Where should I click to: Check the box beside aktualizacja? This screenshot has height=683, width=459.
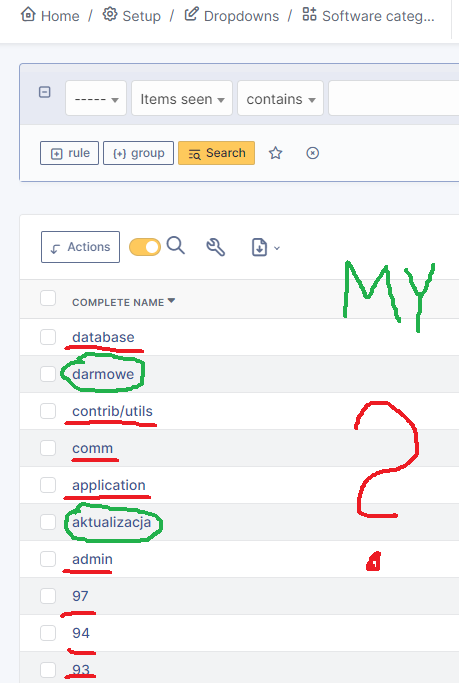click(48, 522)
